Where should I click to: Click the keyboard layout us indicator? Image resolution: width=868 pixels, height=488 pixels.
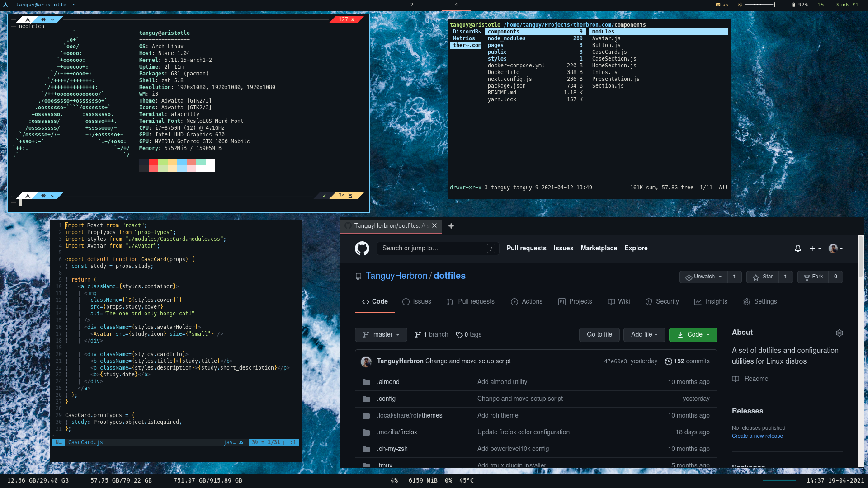tap(722, 5)
